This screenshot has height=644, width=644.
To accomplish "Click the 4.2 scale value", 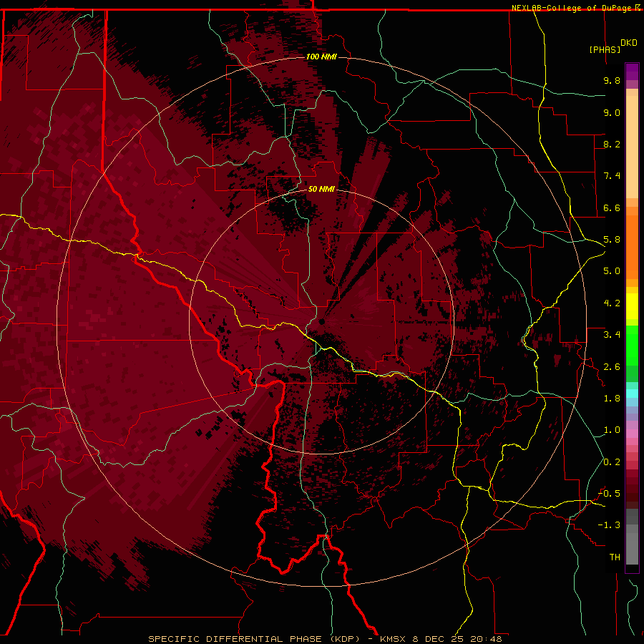I will tap(612, 303).
